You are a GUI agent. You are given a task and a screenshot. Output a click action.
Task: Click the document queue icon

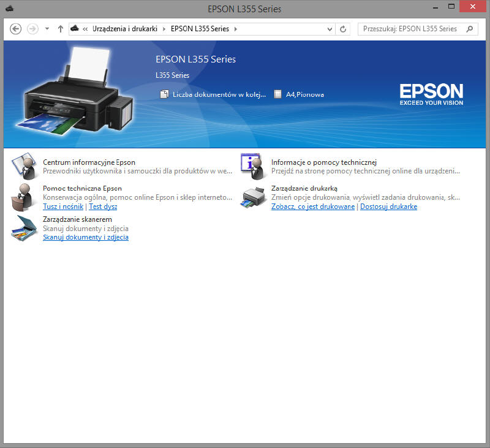(164, 94)
